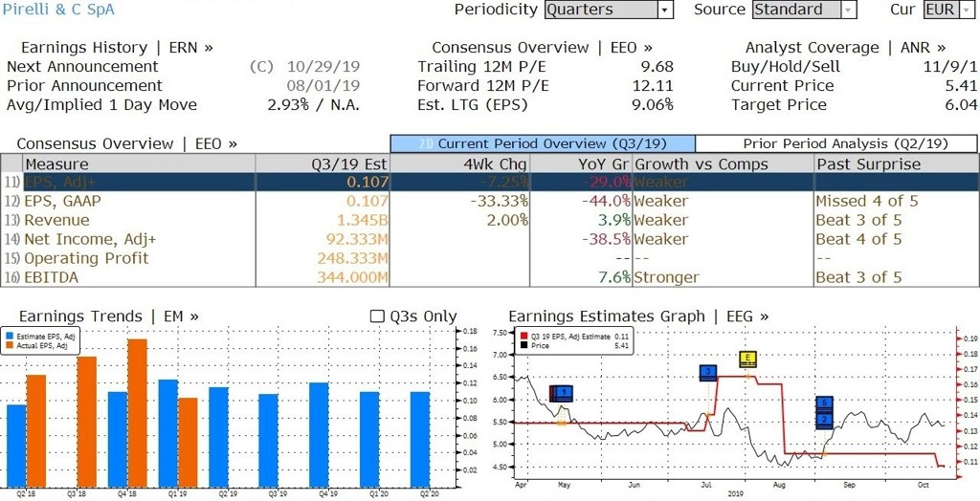Click the yellow E earnings marker
Screen dimensions: 980x501
click(747, 359)
